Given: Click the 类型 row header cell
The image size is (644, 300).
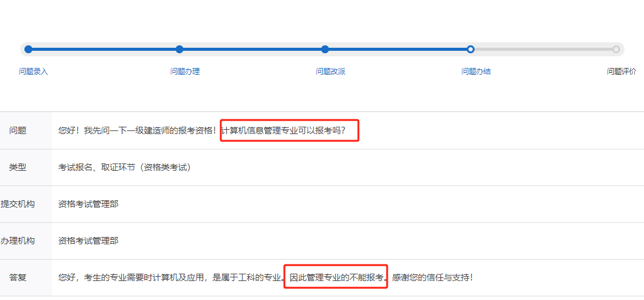Looking at the screenshot, I should [26, 168].
